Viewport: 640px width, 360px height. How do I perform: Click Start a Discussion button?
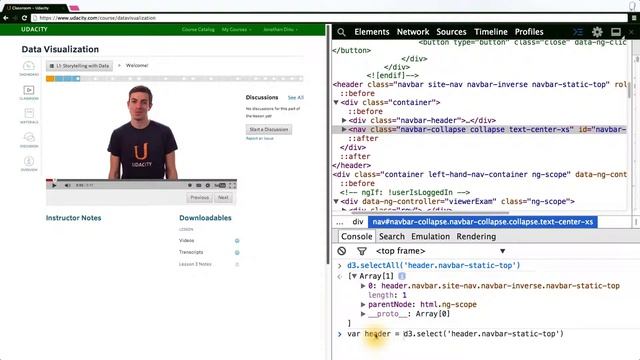269,129
